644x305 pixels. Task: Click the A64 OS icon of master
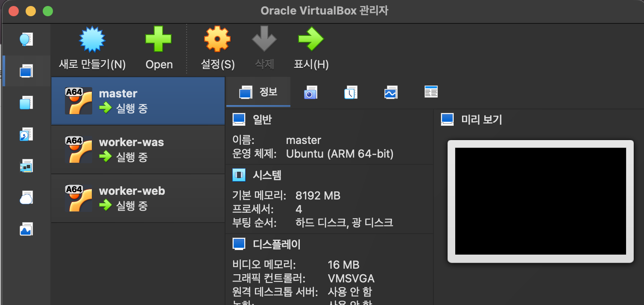[78, 101]
